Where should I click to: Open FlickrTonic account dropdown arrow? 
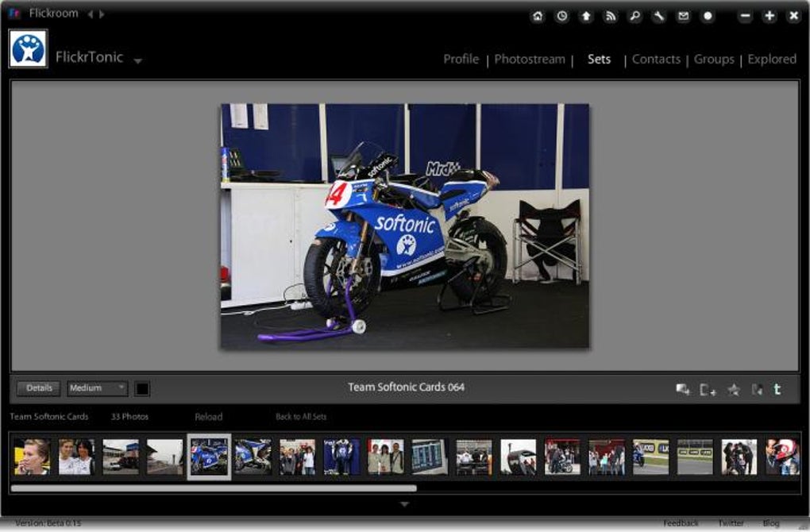click(x=137, y=61)
